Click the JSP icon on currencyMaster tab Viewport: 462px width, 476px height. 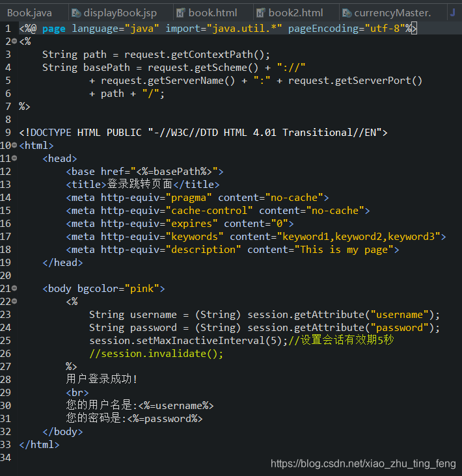click(x=347, y=13)
